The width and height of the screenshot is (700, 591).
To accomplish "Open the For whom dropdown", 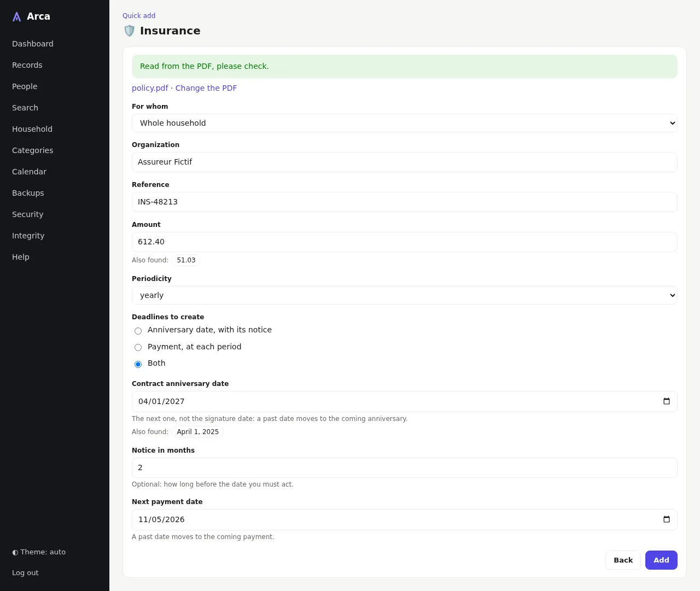I will [405, 123].
